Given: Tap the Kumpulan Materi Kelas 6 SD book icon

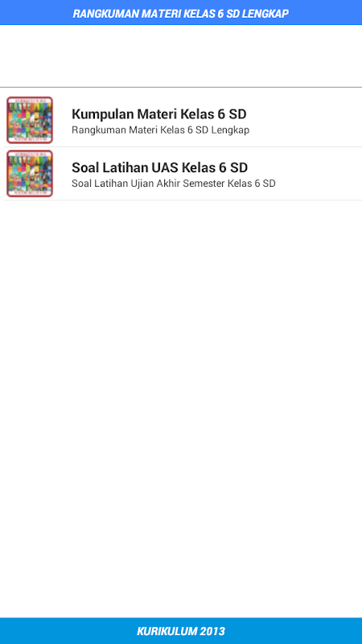Looking at the screenshot, I should tap(30, 120).
